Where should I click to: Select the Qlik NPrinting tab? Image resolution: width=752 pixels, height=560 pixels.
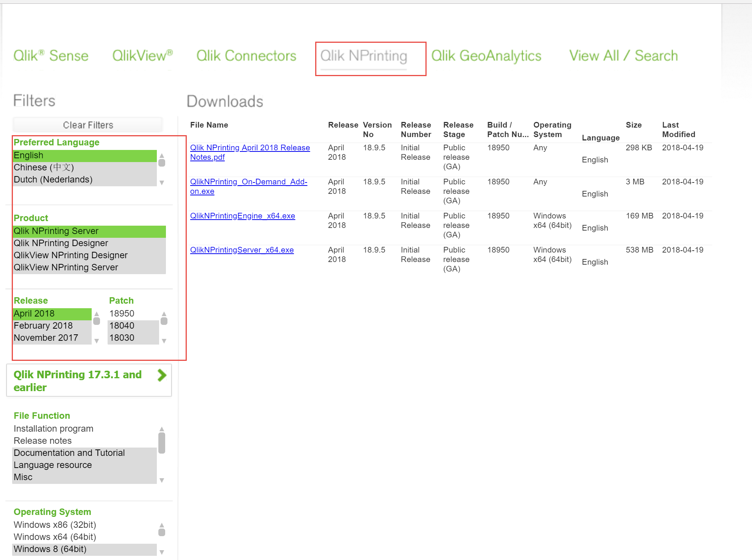click(x=364, y=56)
